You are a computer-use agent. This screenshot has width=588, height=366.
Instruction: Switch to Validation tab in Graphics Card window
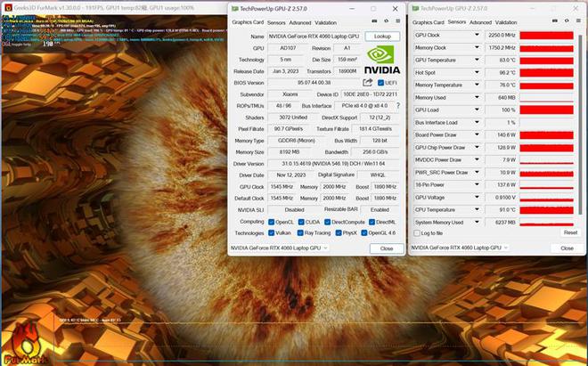coord(325,22)
